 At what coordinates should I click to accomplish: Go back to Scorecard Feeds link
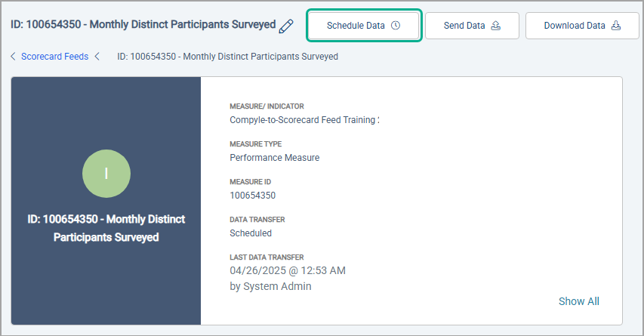click(x=54, y=57)
